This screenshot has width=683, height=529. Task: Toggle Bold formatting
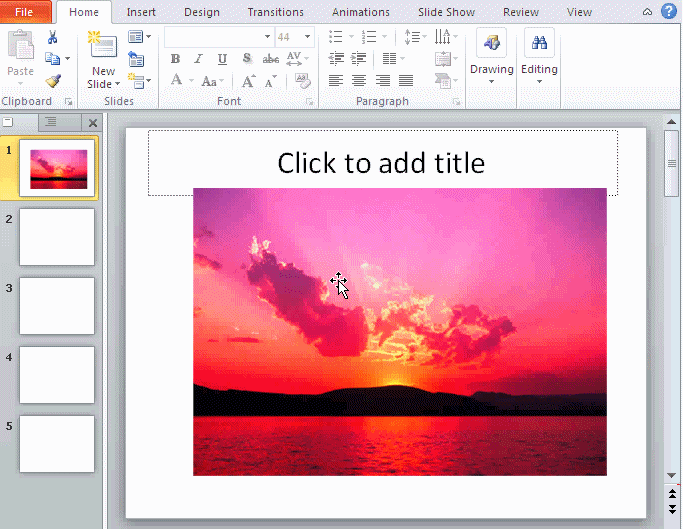[x=175, y=59]
